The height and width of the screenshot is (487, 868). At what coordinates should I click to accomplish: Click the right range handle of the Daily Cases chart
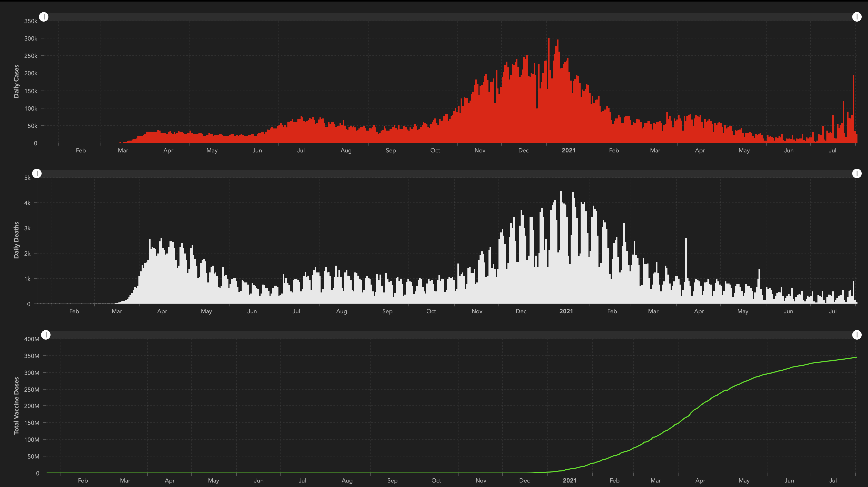[856, 17]
